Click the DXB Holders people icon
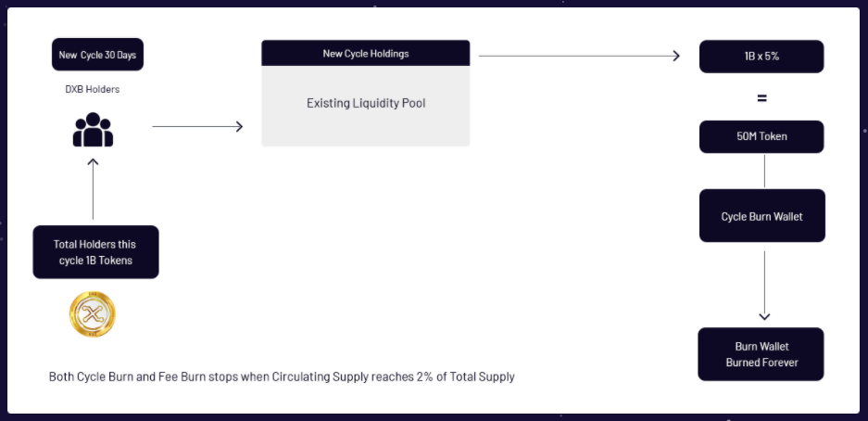This screenshot has height=421, width=868. (x=93, y=130)
